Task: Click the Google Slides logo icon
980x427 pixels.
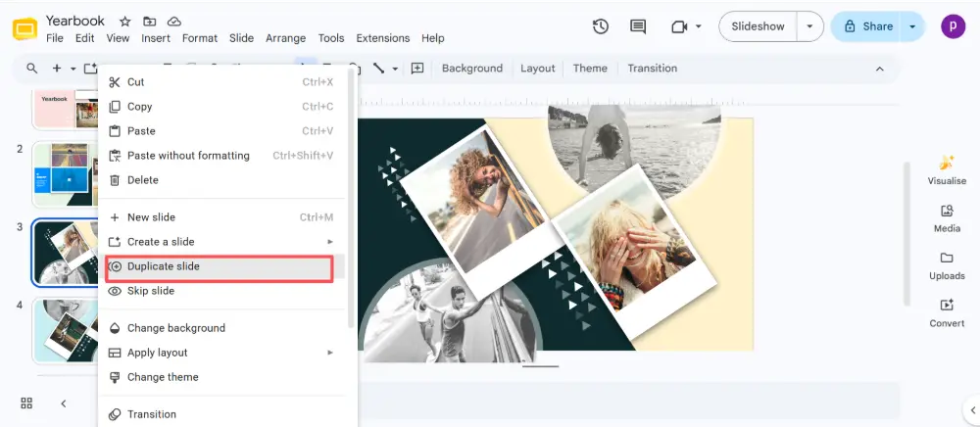Action: coord(25,29)
